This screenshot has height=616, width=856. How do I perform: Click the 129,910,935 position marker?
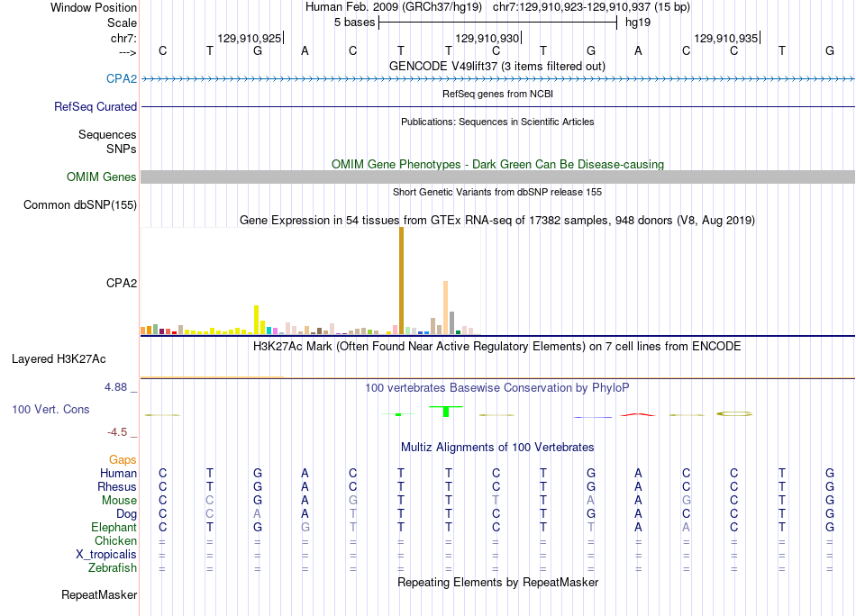[x=725, y=38]
